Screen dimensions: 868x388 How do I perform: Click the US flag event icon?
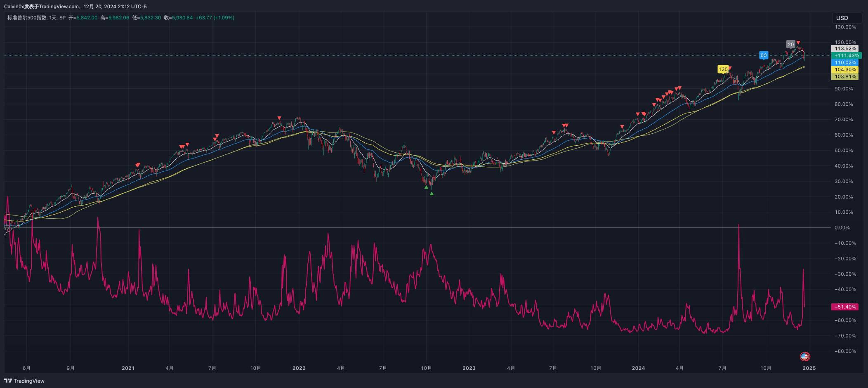tap(804, 356)
